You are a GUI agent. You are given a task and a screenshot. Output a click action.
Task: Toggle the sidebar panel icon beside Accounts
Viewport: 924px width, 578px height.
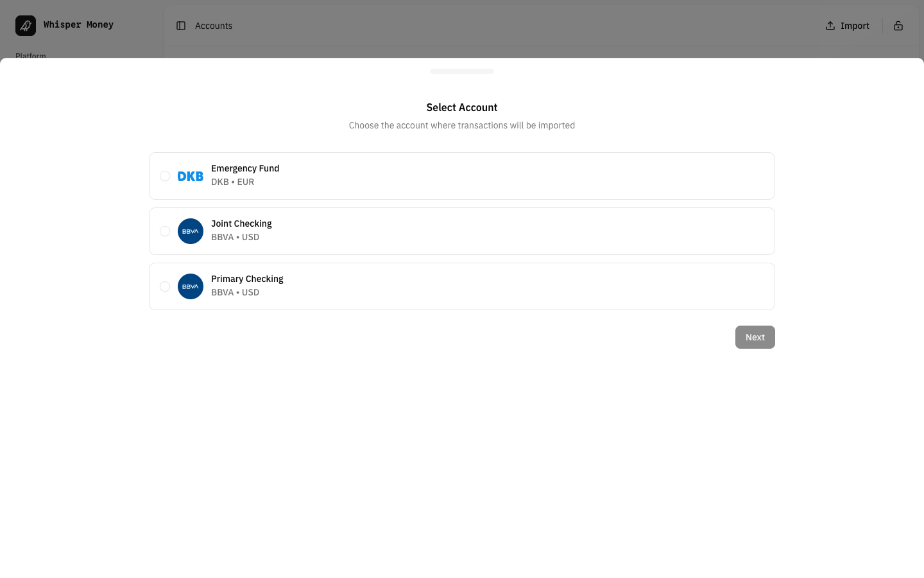(x=181, y=26)
